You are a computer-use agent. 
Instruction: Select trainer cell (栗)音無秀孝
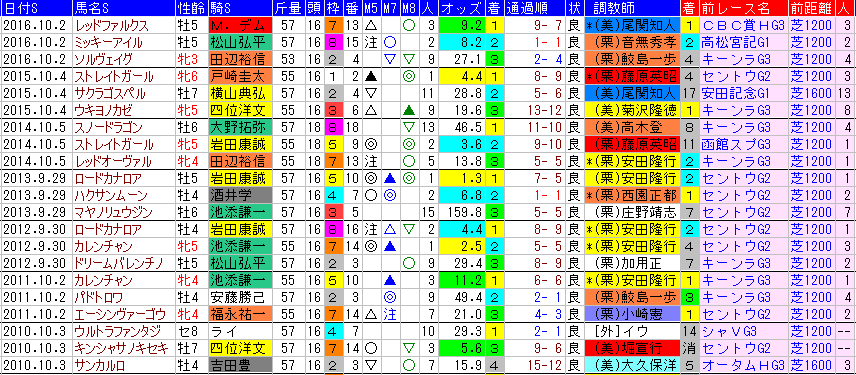(x=631, y=42)
